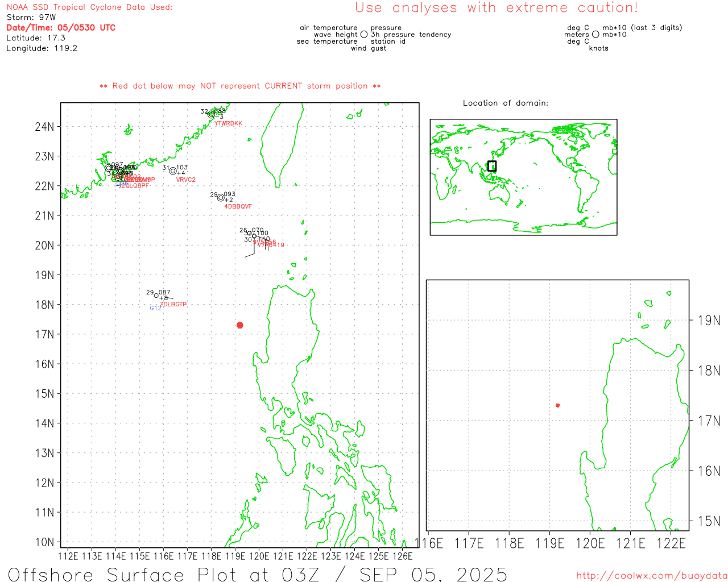The width and height of the screenshot is (728, 582).
Task: Click the 119E longitude label on main map
Action: tap(235, 556)
